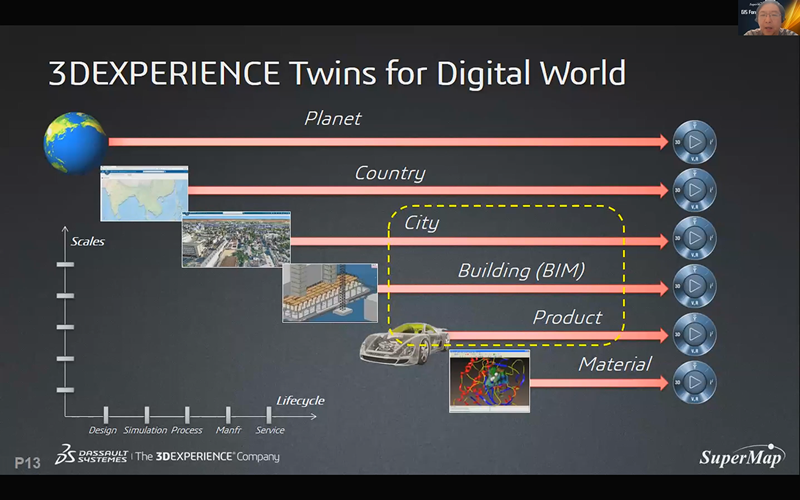
Task: Click the transparent car product image
Action: coord(404,343)
